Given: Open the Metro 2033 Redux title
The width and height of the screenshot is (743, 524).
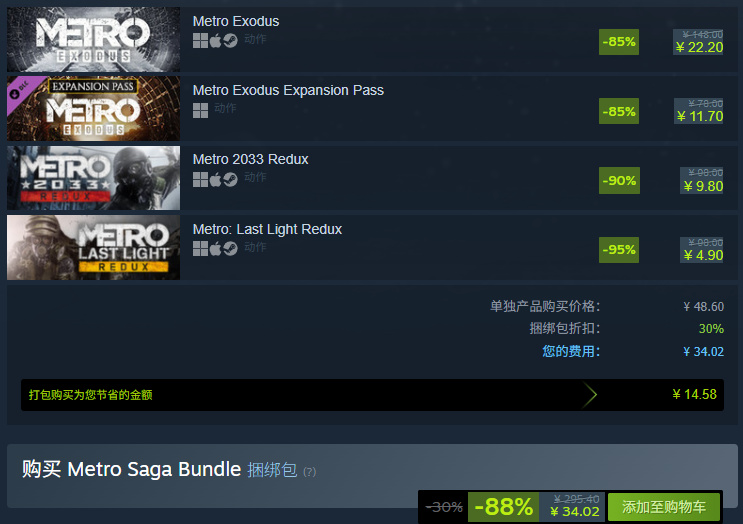Looking at the screenshot, I should tap(250, 159).
